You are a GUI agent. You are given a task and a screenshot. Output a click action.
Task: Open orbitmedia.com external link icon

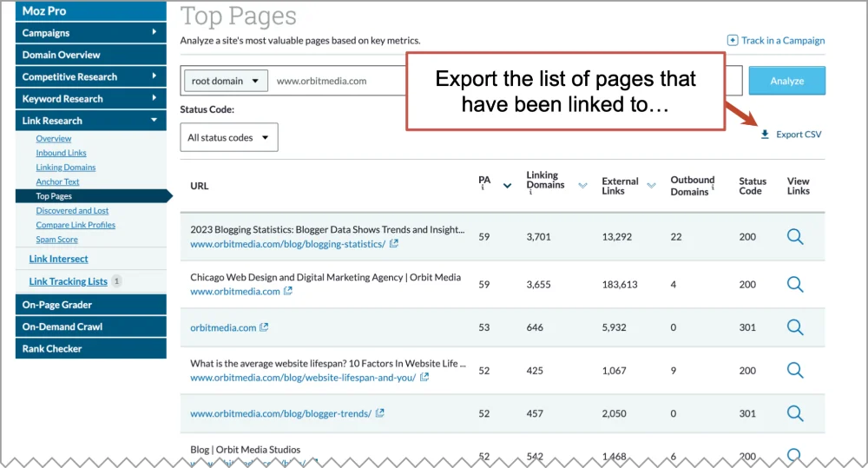(x=264, y=327)
